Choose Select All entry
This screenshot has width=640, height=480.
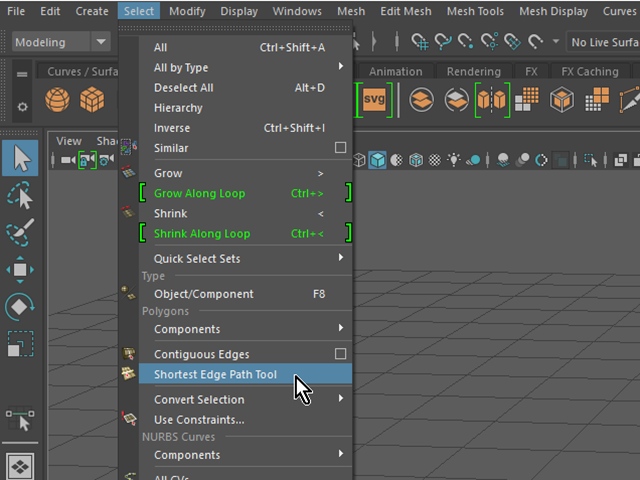[245, 47]
